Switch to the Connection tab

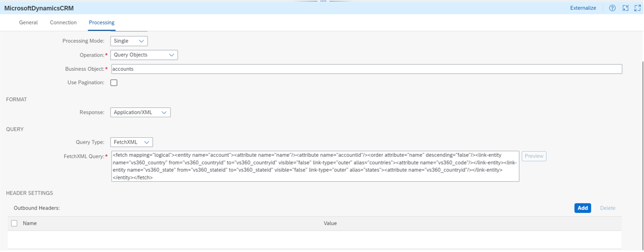tap(63, 22)
